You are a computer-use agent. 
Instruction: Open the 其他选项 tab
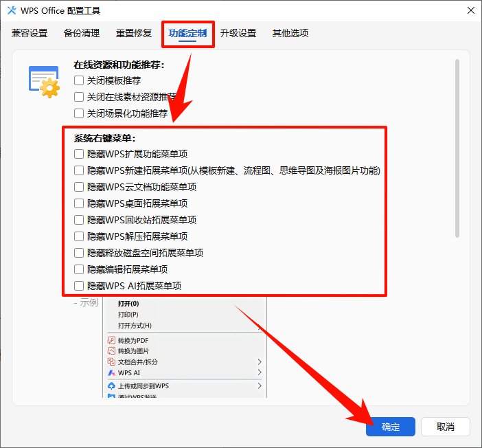click(290, 33)
